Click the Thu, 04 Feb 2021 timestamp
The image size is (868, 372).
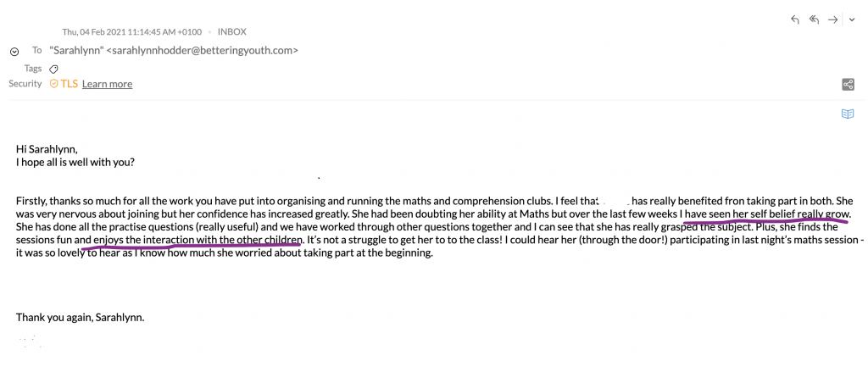click(x=132, y=32)
